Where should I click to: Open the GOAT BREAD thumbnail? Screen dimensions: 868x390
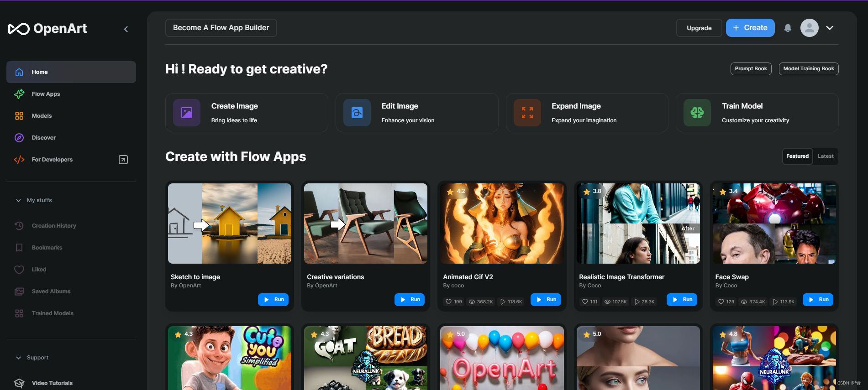point(366,358)
